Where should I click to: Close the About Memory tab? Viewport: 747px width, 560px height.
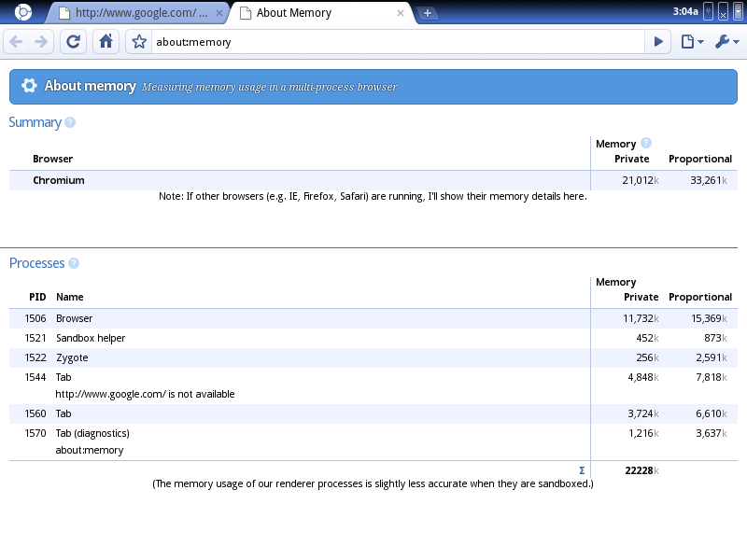point(401,14)
